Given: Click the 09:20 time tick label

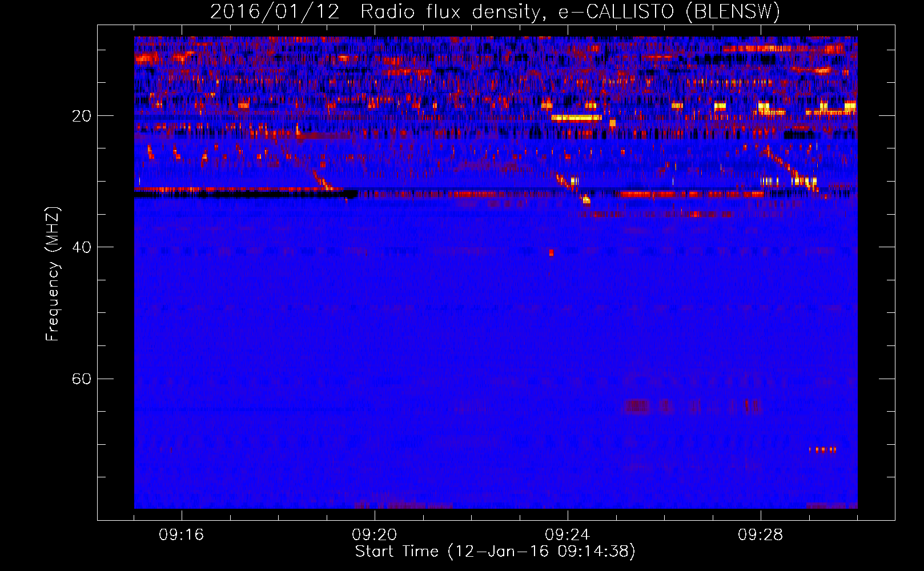Looking at the screenshot, I should pyautogui.click(x=375, y=535).
